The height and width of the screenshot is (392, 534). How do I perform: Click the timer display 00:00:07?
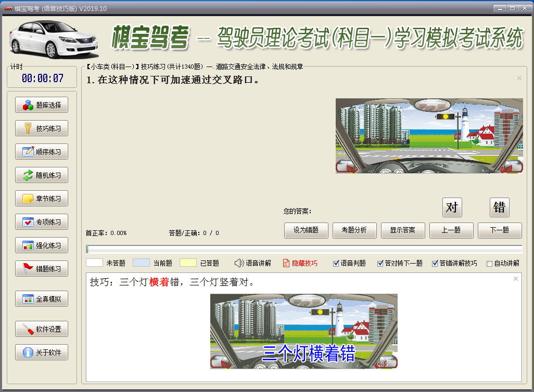[x=43, y=79]
